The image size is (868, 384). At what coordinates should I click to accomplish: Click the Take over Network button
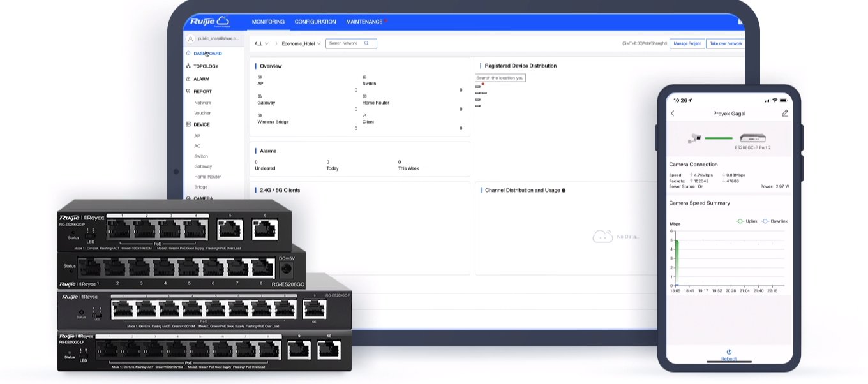(x=726, y=43)
